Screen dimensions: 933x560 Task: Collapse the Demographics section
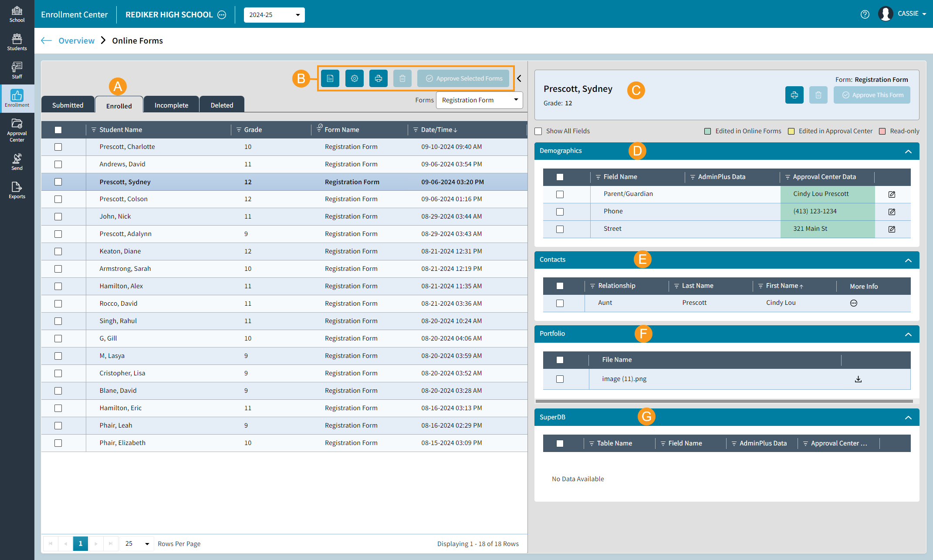pyautogui.click(x=908, y=151)
